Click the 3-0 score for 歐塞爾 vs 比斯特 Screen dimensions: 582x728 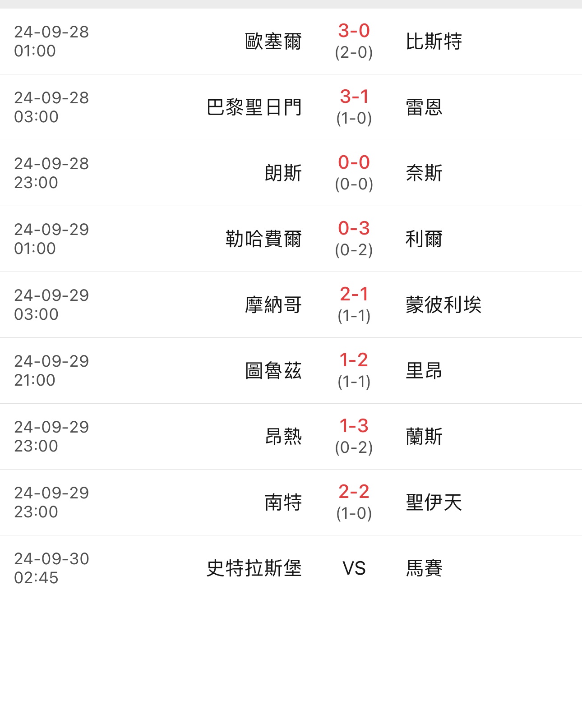(x=354, y=32)
